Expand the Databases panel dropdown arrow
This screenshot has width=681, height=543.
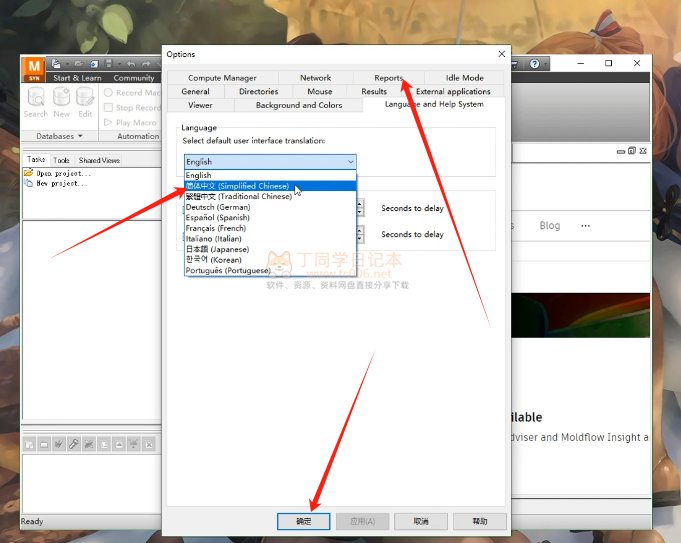click(80, 136)
